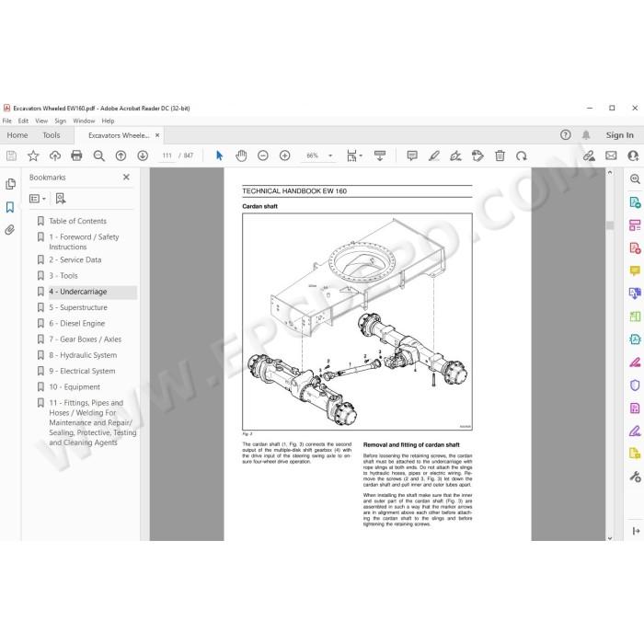Open the File menu

pyautogui.click(x=7, y=121)
